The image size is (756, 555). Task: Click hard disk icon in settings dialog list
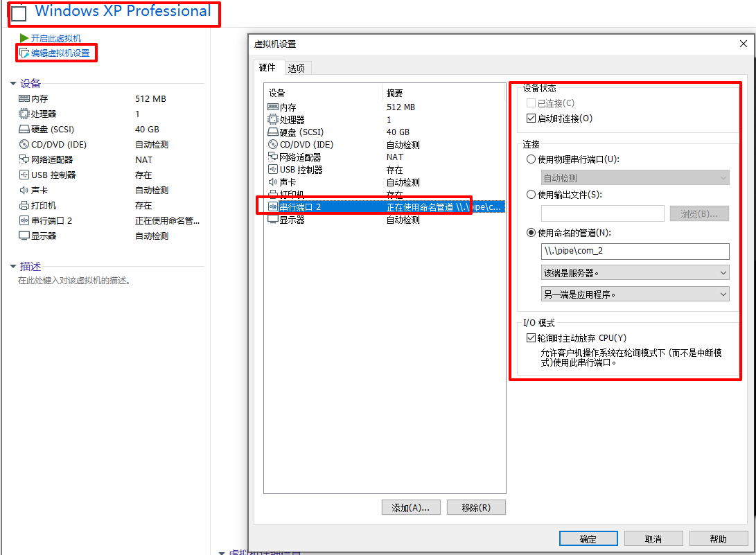(273, 132)
